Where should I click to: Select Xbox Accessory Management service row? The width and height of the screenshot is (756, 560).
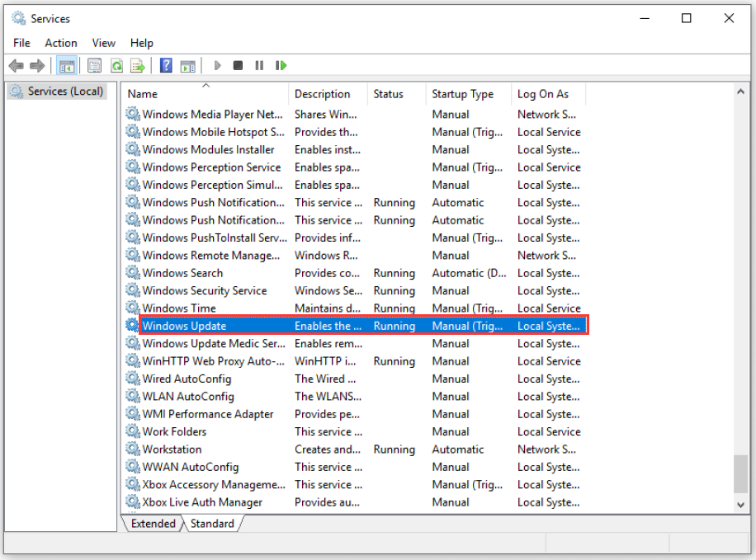(354, 484)
